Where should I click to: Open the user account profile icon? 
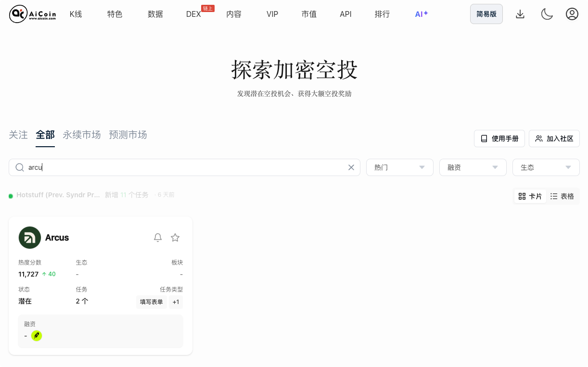(x=572, y=14)
